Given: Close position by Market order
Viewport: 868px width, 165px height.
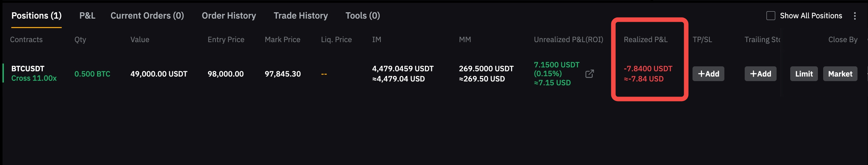Looking at the screenshot, I should click(x=840, y=74).
